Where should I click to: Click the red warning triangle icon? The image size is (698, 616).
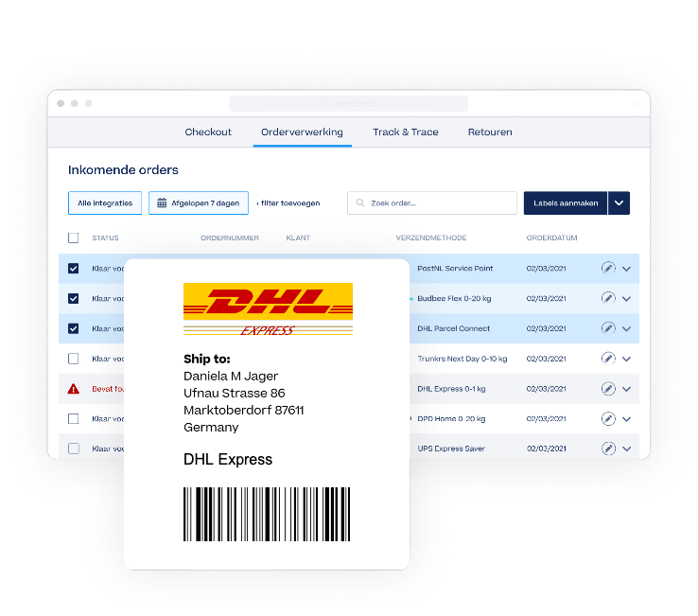74,389
